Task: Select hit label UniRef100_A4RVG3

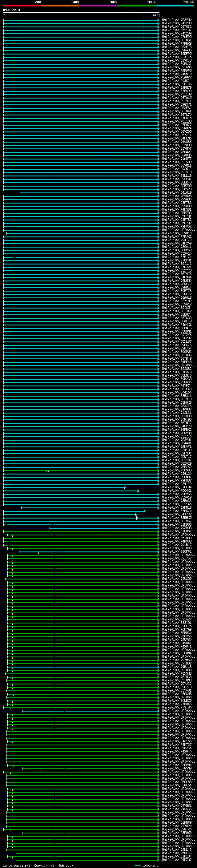Action: tap(176, 542)
